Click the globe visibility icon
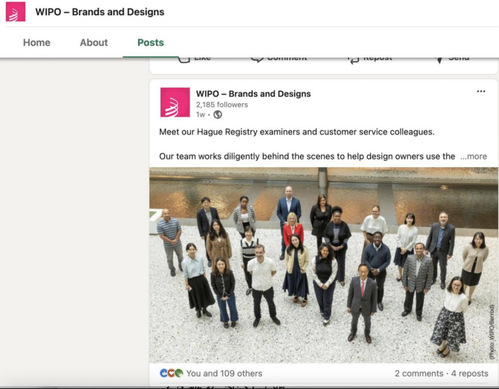Viewport: 499px width, 389px height. click(218, 115)
